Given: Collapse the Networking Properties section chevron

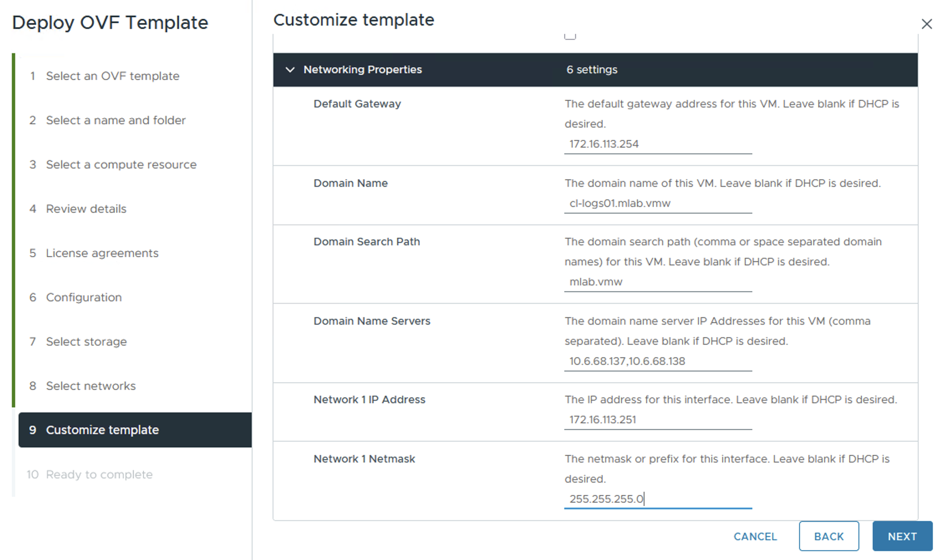Looking at the screenshot, I should pos(290,70).
